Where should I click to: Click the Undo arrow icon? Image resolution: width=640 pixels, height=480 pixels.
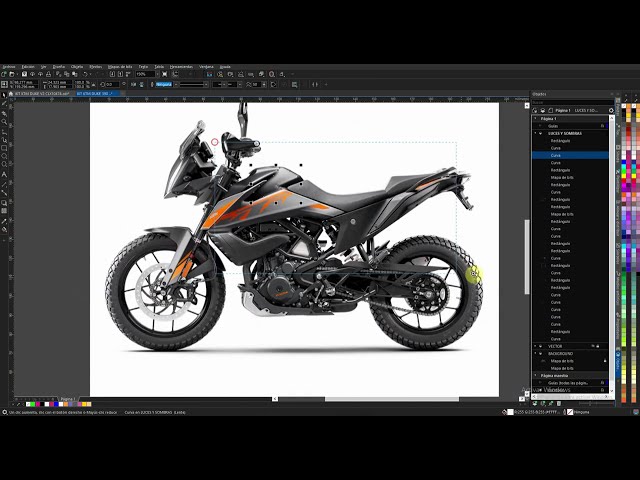coord(85,74)
